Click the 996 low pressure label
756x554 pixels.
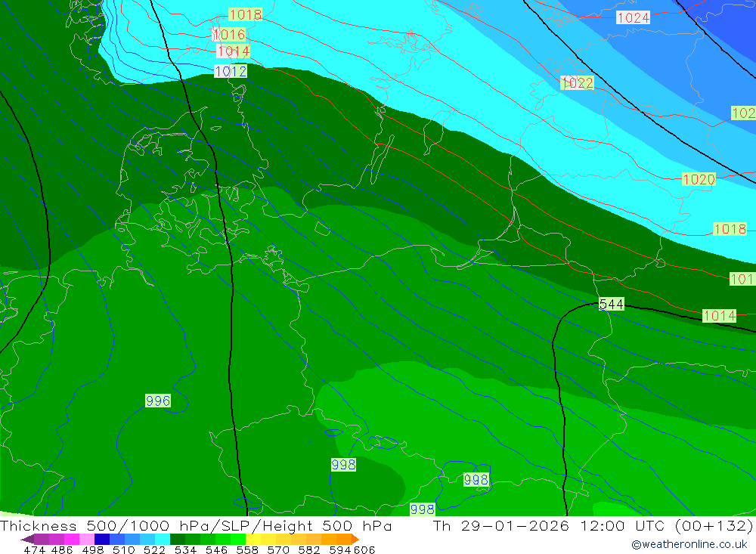click(158, 401)
